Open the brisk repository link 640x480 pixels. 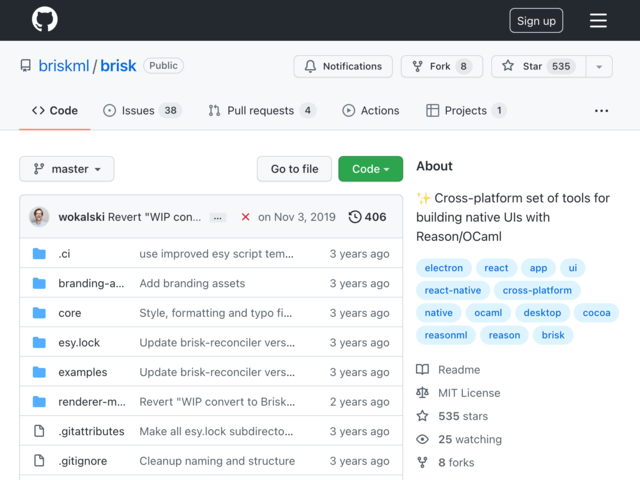[118, 66]
